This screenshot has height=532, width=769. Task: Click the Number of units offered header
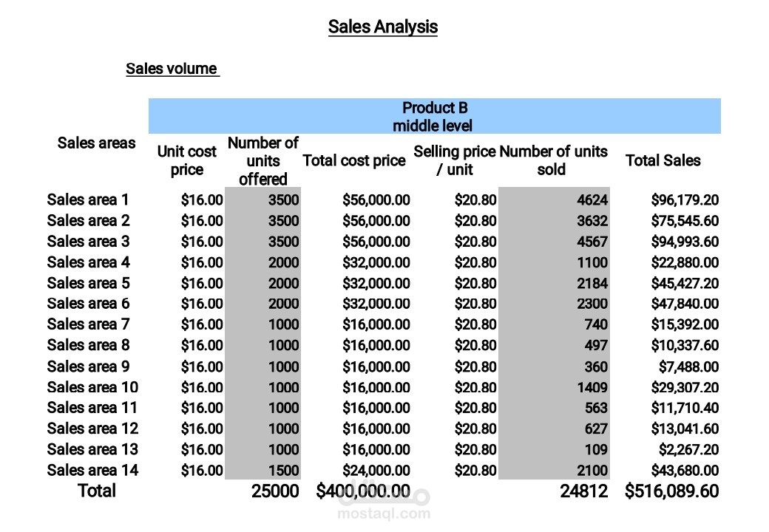coord(263,161)
